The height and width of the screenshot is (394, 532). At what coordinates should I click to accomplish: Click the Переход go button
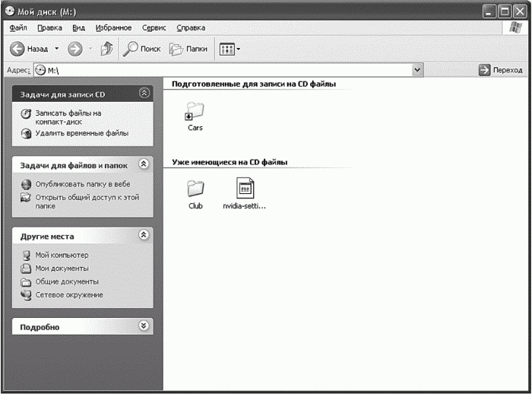tap(500, 70)
